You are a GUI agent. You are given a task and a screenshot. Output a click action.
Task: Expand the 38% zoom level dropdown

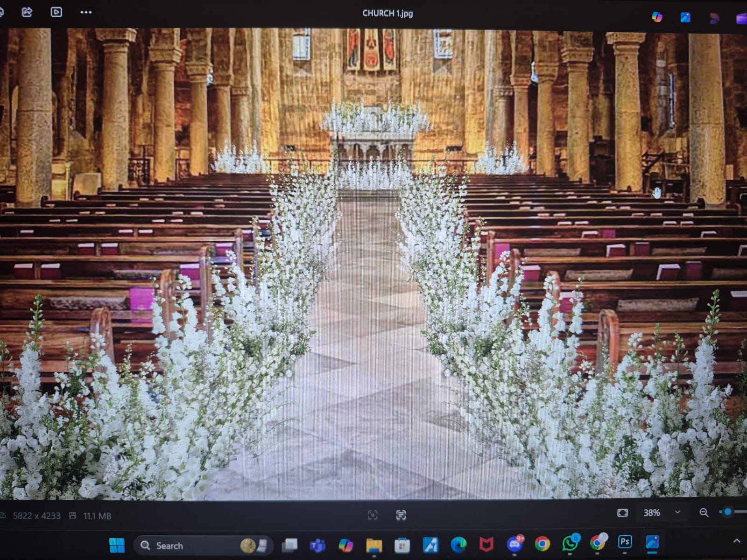[x=677, y=512]
